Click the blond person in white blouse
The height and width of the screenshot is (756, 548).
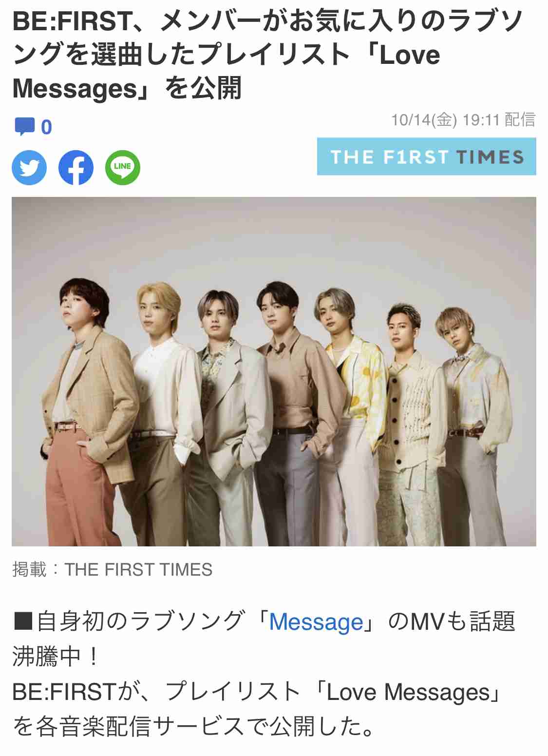coord(163,414)
